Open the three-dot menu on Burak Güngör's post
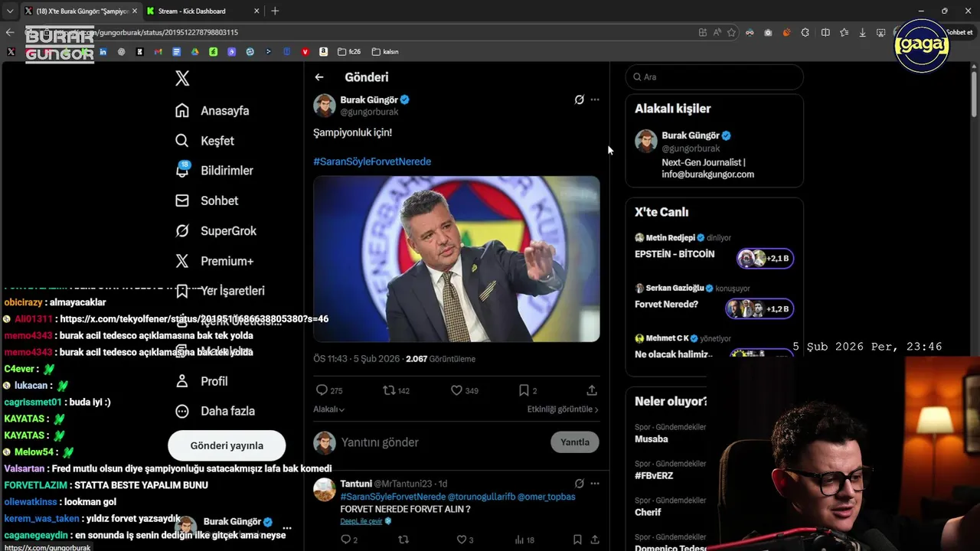The height and width of the screenshot is (551, 980). [595, 99]
